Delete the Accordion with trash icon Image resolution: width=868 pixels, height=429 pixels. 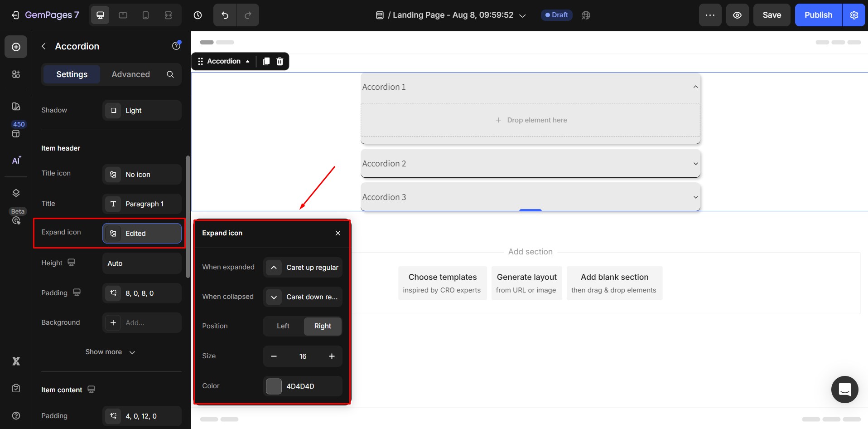click(280, 61)
